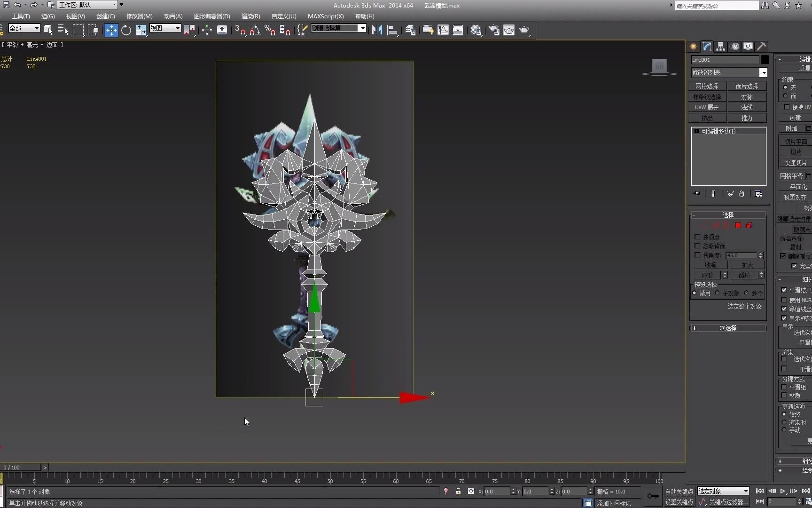Click the 收缩 selection button
This screenshot has width=812, height=508.
click(710, 265)
